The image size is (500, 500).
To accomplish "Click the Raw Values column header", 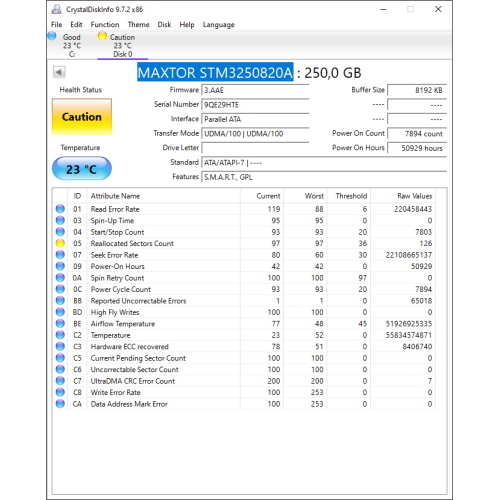I will tap(403, 196).
